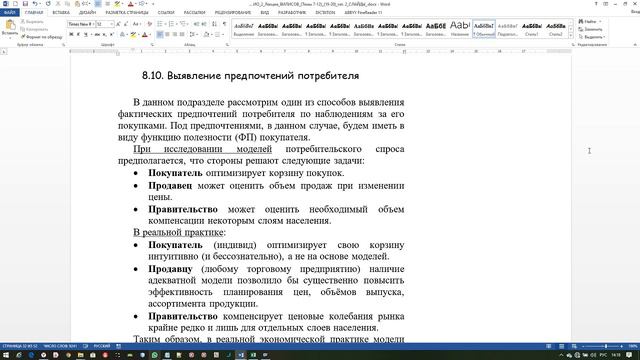640x360 pixels.
Task: Open text effects icon
Action: 122,35
